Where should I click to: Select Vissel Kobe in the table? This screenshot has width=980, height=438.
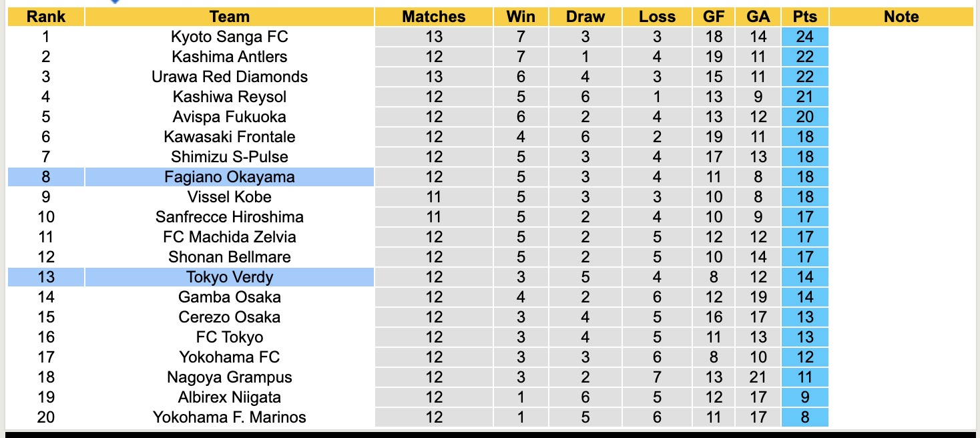coord(229,197)
